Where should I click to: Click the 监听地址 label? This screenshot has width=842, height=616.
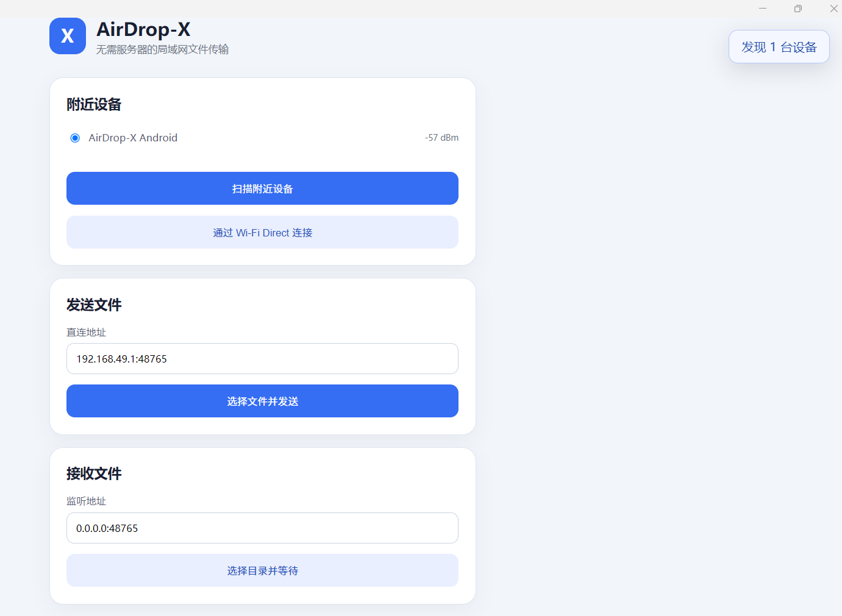86,501
